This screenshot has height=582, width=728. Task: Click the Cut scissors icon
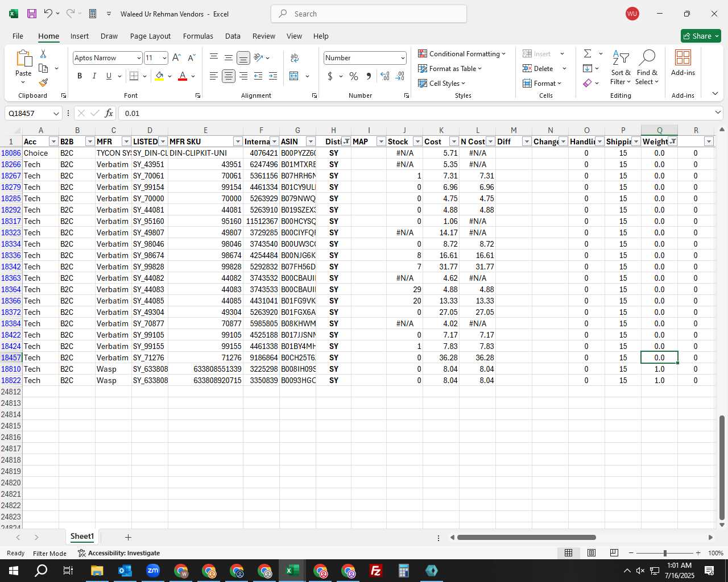click(43, 53)
